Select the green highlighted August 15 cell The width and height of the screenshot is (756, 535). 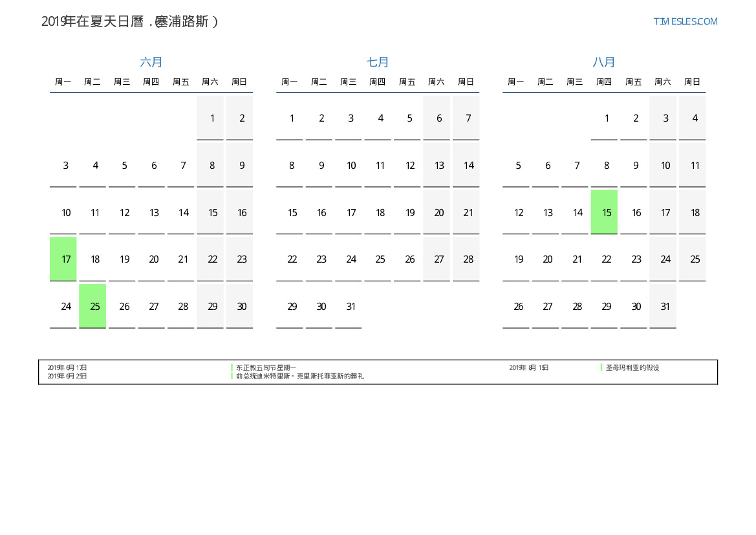pyautogui.click(x=604, y=212)
